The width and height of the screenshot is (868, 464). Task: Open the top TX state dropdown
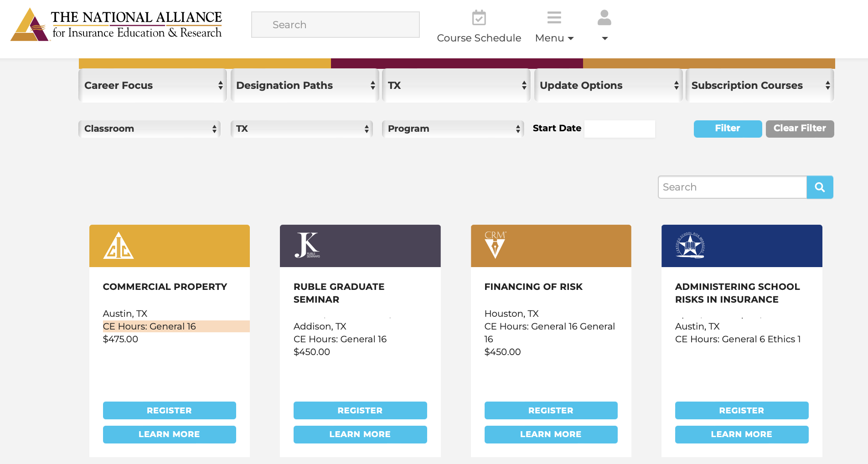(456, 85)
